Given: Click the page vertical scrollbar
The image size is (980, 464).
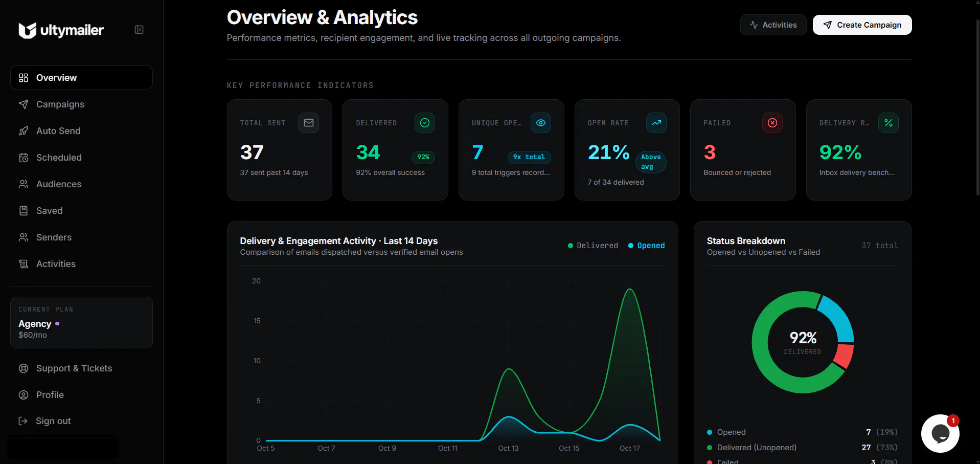Looking at the screenshot, I should click(x=977, y=107).
